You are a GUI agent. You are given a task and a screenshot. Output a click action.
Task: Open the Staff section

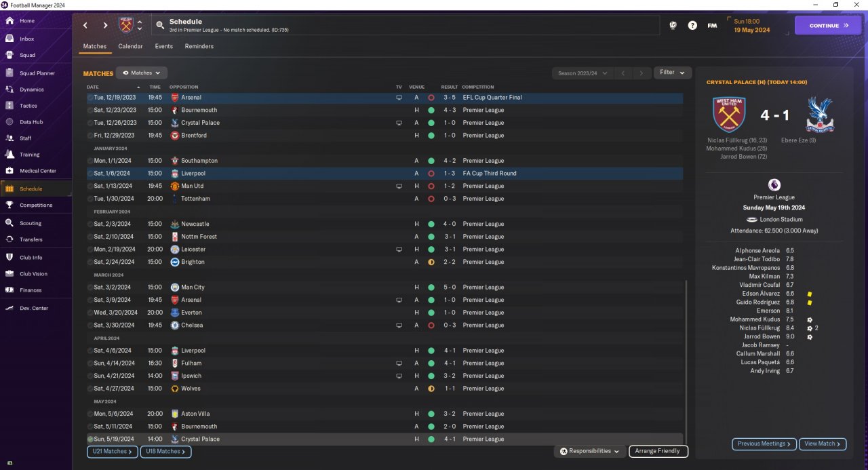pyautogui.click(x=26, y=138)
